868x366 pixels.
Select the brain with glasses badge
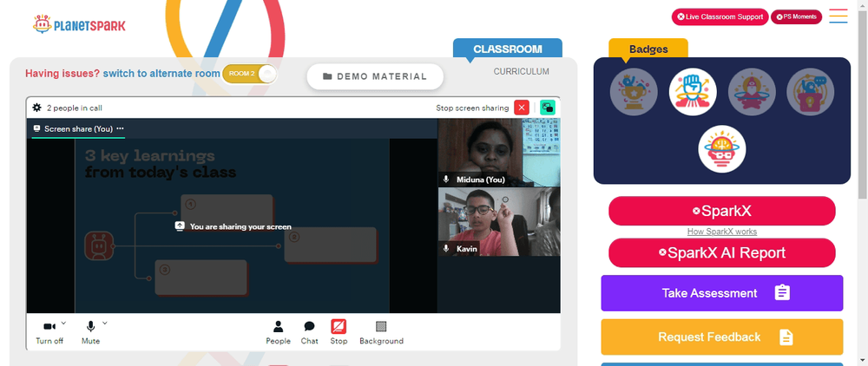(x=722, y=148)
